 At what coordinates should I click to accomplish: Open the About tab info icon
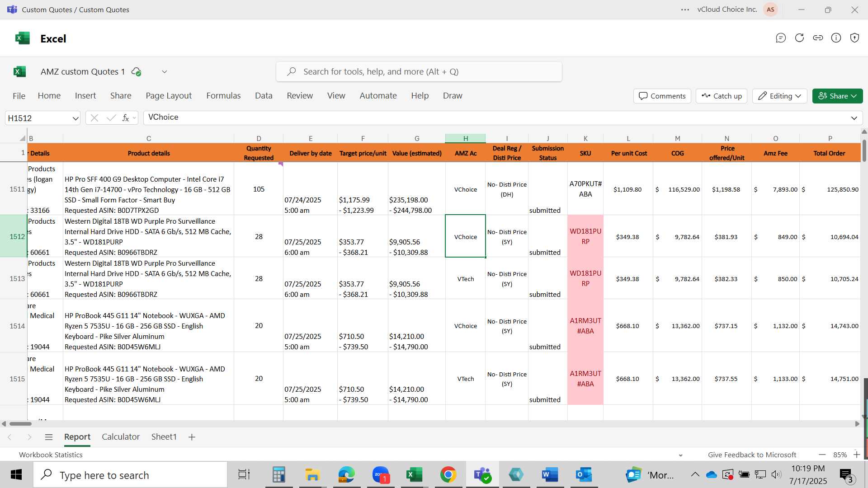(836, 38)
